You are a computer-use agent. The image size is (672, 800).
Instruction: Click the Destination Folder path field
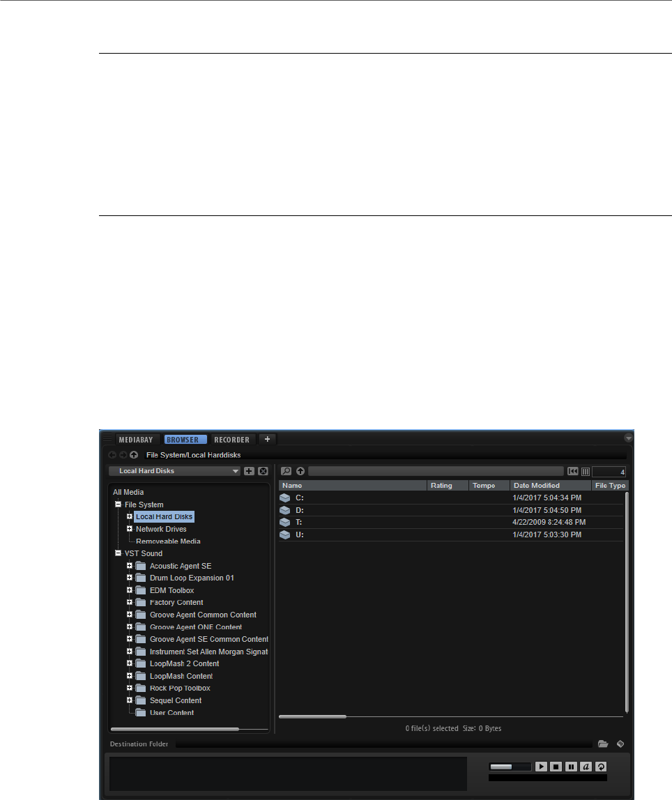tap(383, 744)
